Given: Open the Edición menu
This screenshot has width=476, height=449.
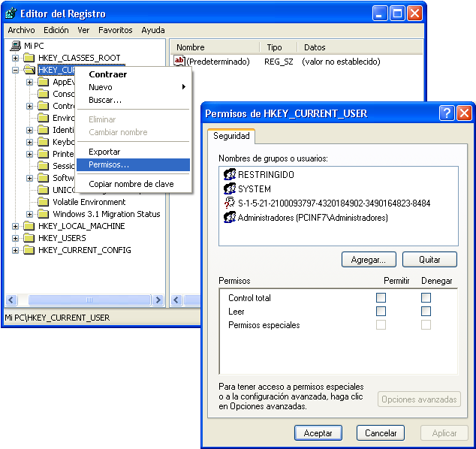Looking at the screenshot, I should pyautogui.click(x=56, y=30).
